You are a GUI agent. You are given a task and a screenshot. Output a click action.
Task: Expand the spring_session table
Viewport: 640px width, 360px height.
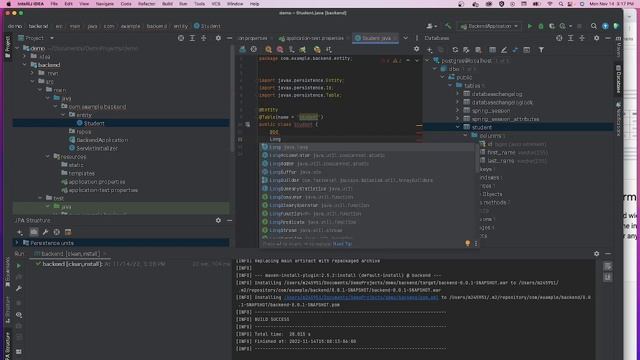click(x=458, y=111)
